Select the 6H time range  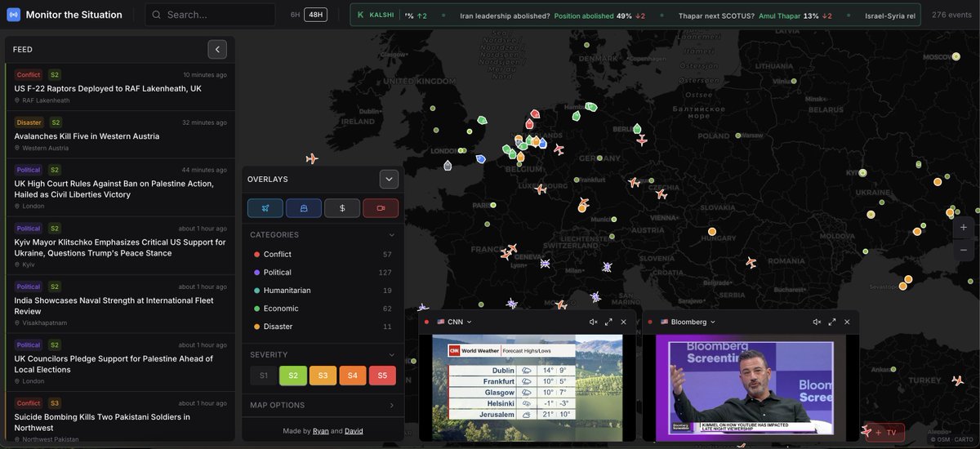(x=295, y=15)
